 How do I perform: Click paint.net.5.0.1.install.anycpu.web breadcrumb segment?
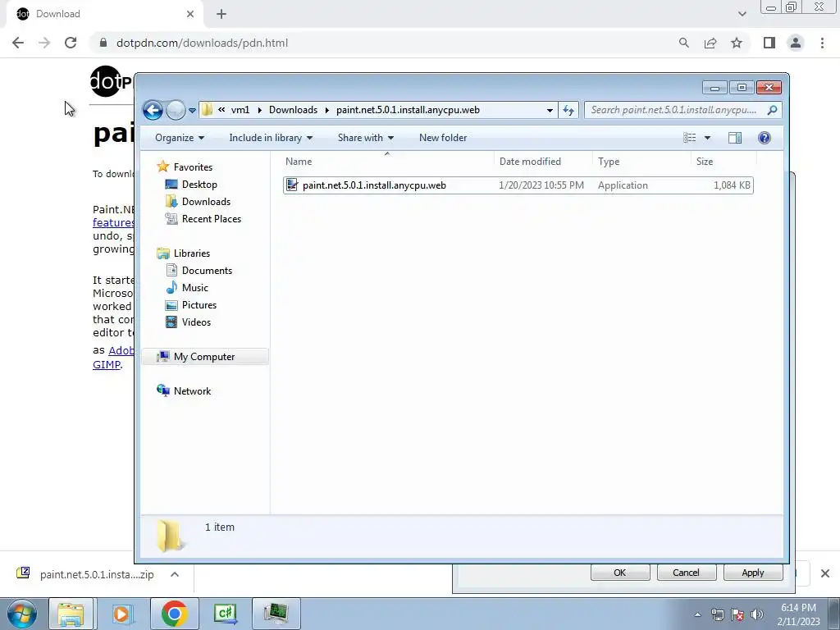[408, 110]
